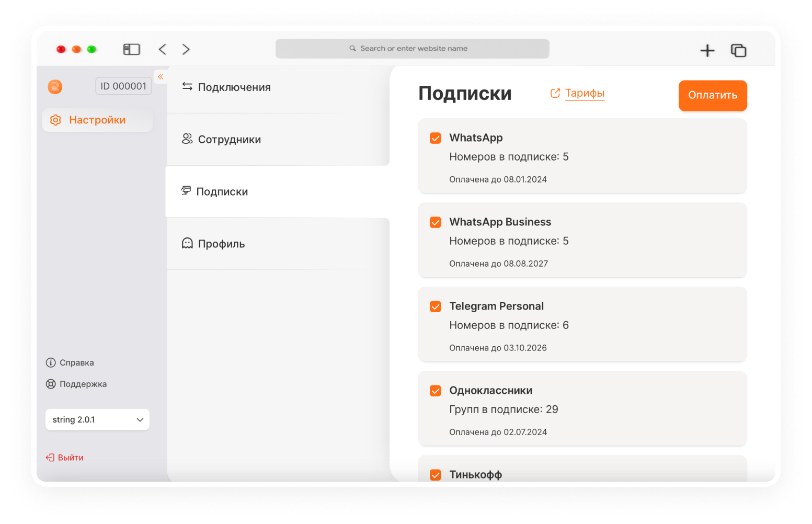Click the logout icon next to Выйти
This screenshot has width=812, height=524.
(50, 458)
